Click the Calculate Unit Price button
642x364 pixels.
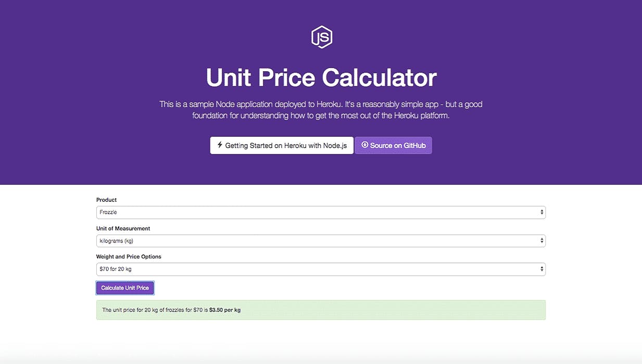click(125, 288)
